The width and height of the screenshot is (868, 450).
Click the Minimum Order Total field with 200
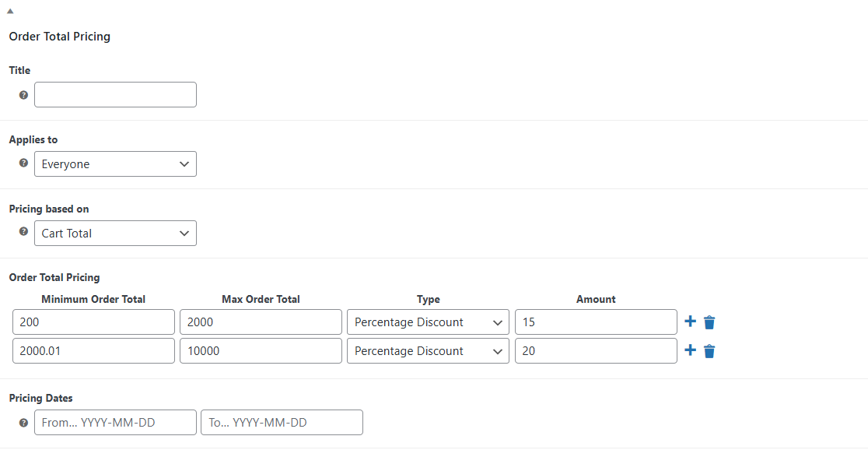(x=93, y=322)
